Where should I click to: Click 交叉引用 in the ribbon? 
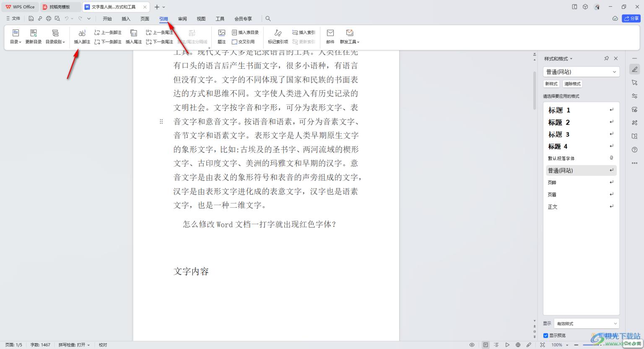click(243, 42)
